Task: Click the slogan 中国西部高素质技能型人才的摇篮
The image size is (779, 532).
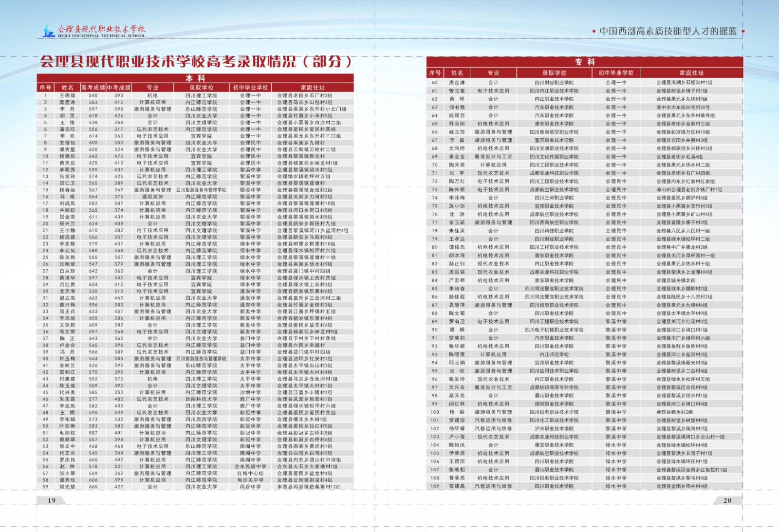Action: pos(668,31)
